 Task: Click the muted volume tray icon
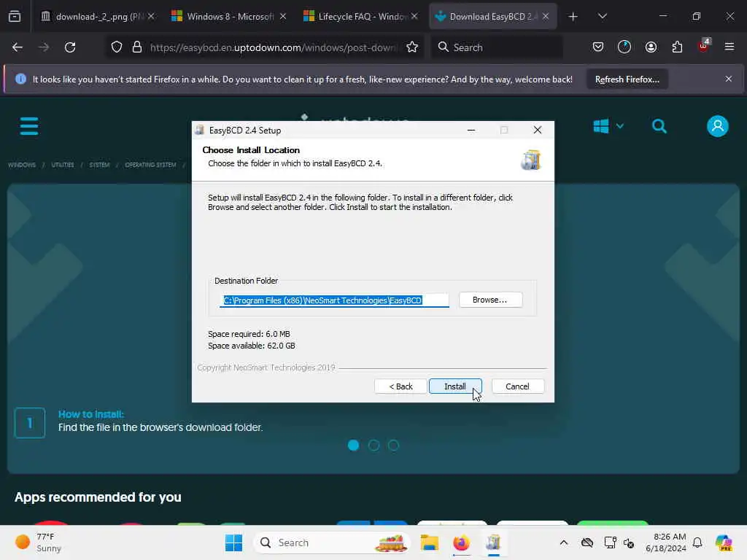(629, 542)
